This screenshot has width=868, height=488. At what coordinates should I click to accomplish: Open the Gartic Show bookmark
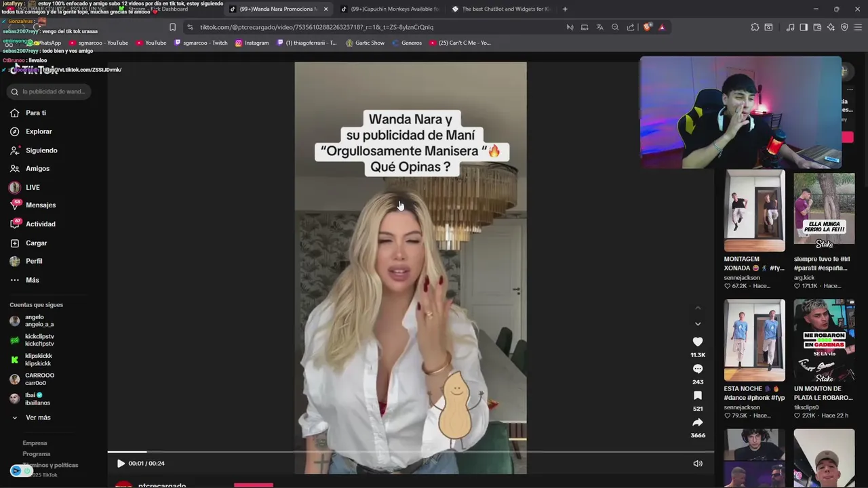tap(365, 43)
